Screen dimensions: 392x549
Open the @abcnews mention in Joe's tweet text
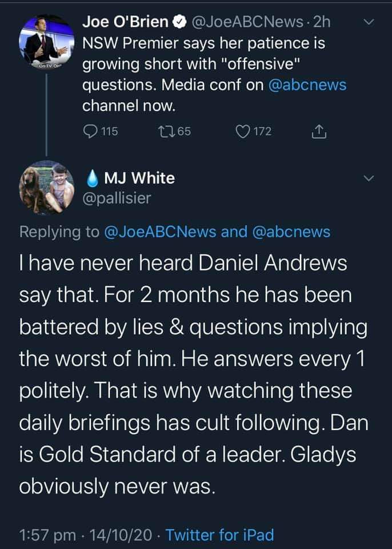[x=307, y=86]
